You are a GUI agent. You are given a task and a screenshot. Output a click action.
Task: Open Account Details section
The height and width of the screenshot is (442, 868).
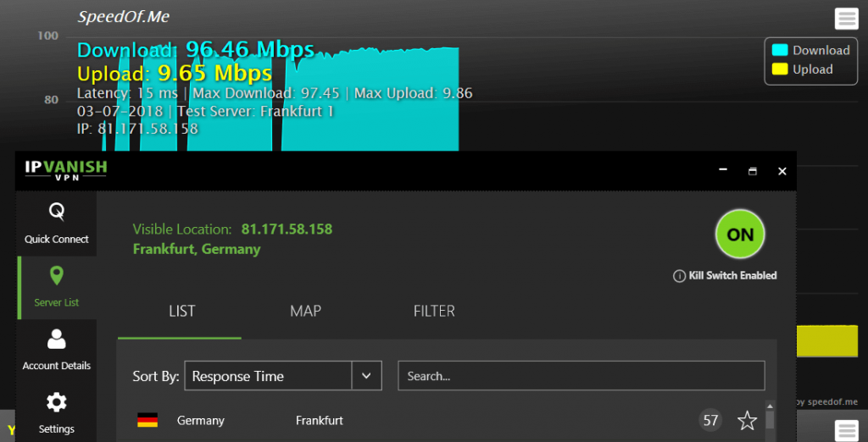(57, 351)
